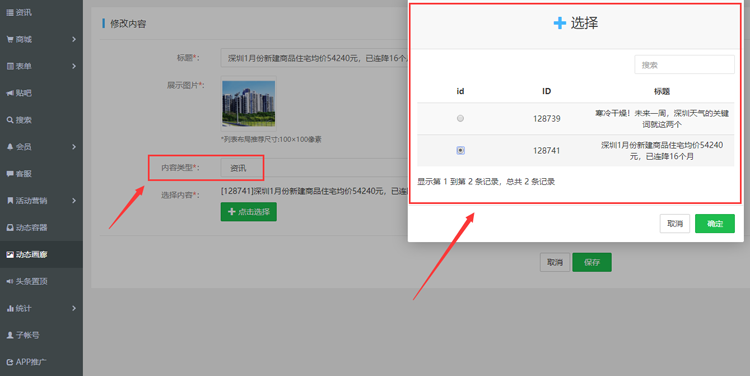Click the 会员 bell icon
The image size is (750, 376).
tap(10, 147)
